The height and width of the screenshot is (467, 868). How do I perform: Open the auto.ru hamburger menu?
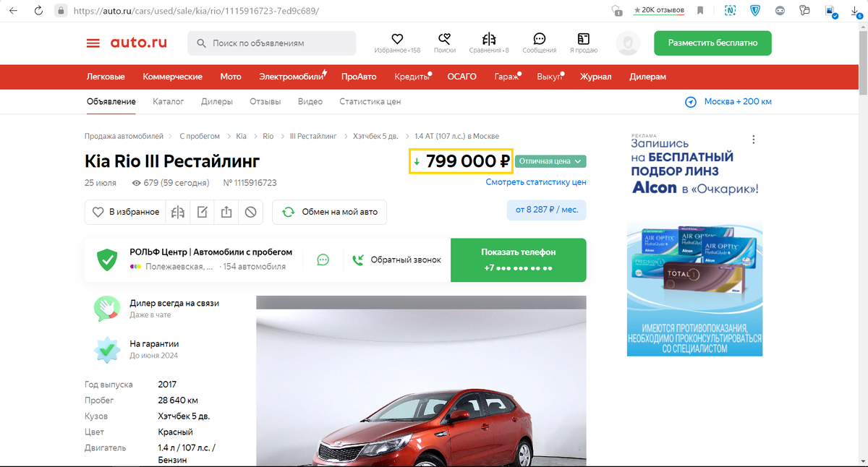tap(93, 43)
